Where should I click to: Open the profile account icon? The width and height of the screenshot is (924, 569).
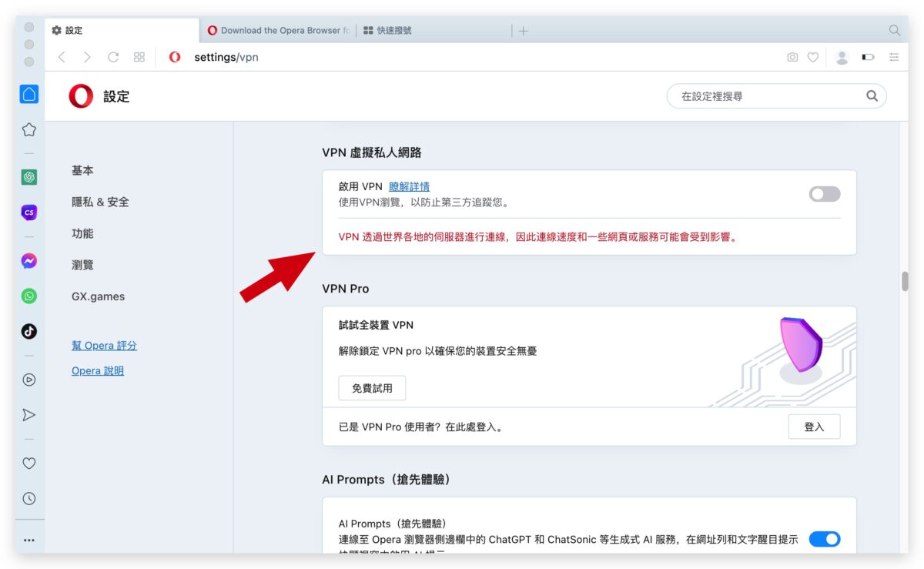pos(842,57)
